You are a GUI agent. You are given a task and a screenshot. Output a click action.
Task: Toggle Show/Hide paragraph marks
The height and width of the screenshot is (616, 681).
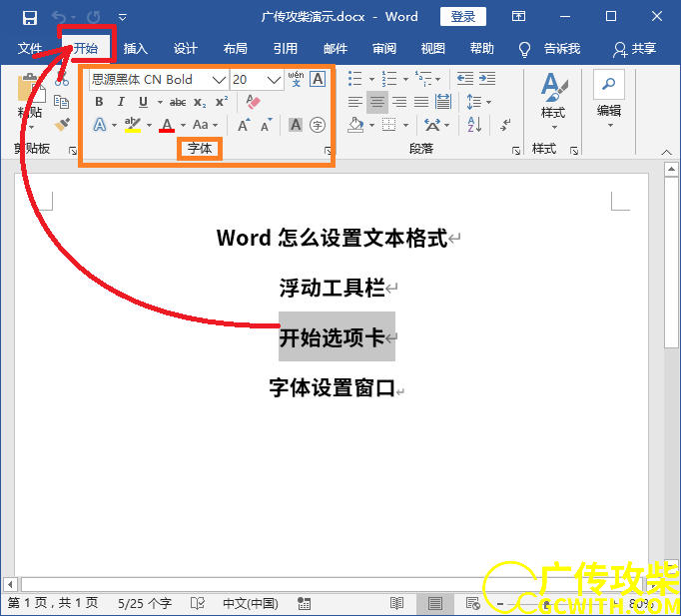(x=505, y=125)
